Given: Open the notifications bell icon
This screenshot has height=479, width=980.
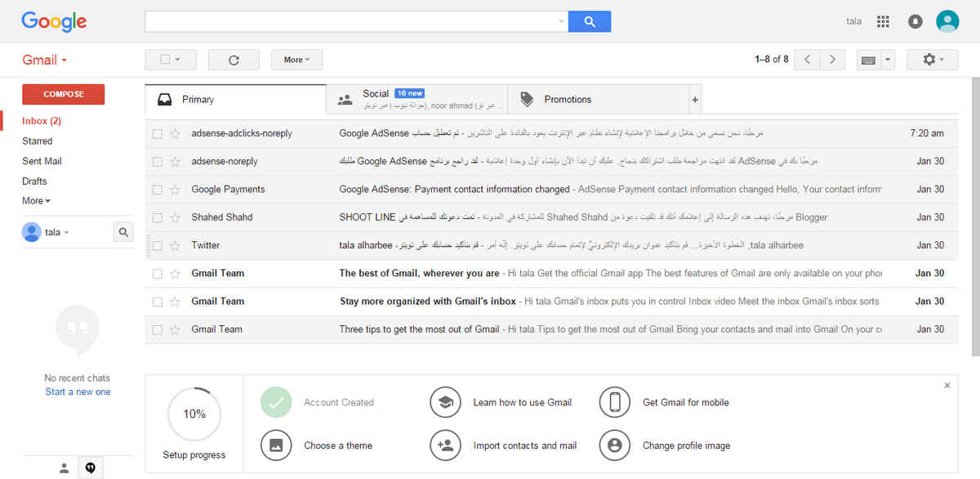Looking at the screenshot, I should point(915,21).
